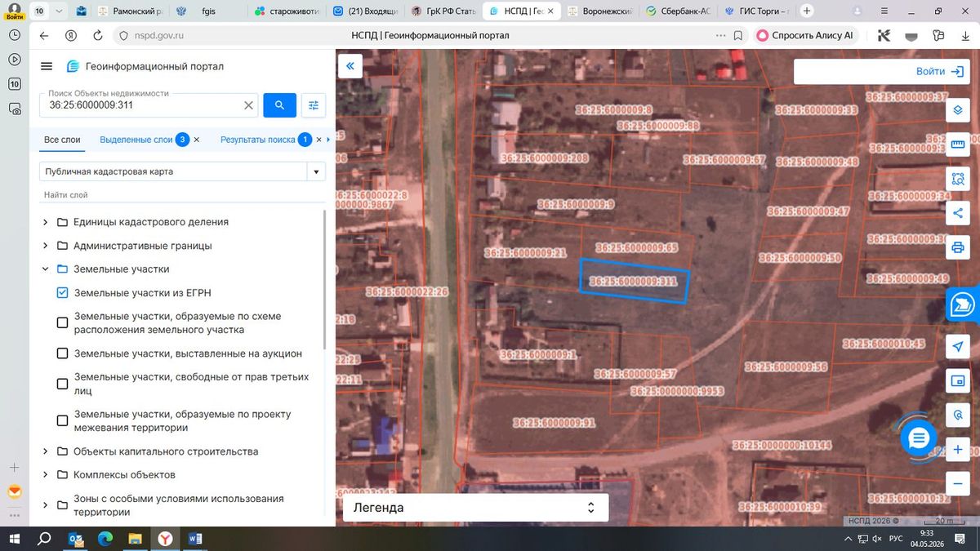Open Выделенные слои tab
980x551 pixels.
click(136, 140)
